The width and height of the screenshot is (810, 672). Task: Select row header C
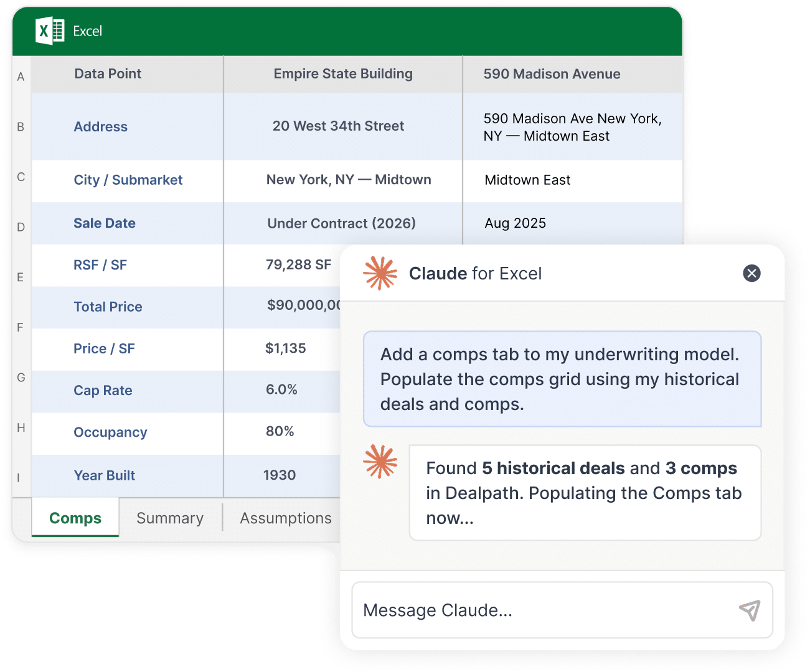click(x=21, y=177)
